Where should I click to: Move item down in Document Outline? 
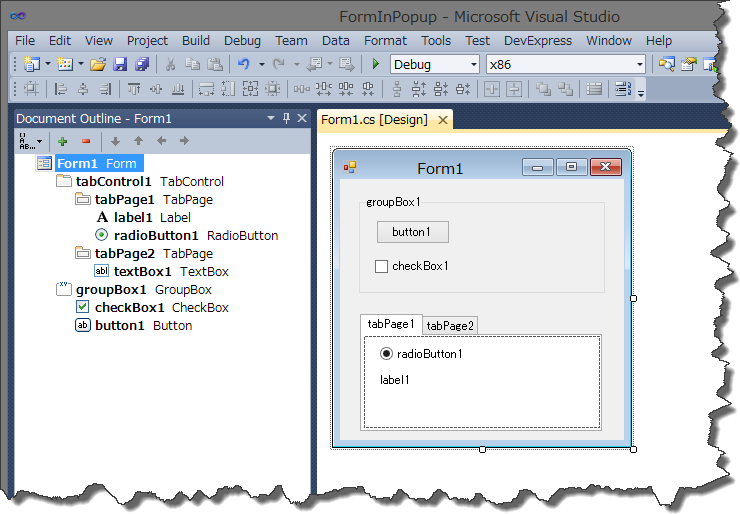(x=115, y=141)
